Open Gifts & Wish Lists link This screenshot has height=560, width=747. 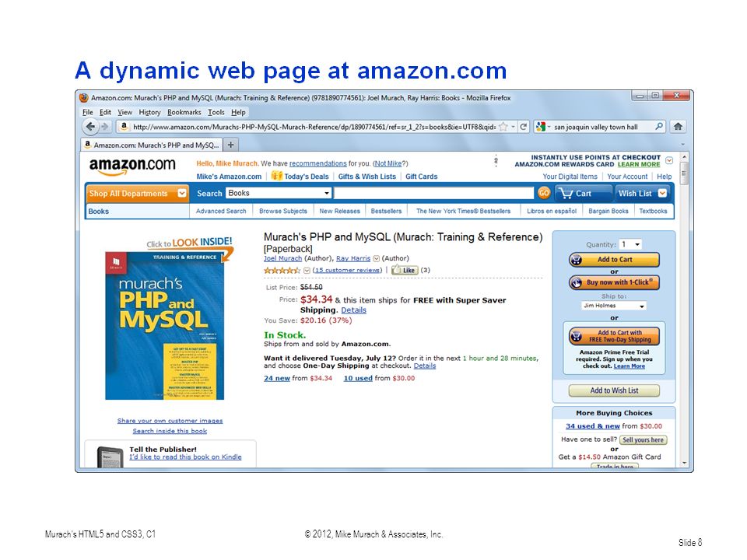tap(366, 177)
